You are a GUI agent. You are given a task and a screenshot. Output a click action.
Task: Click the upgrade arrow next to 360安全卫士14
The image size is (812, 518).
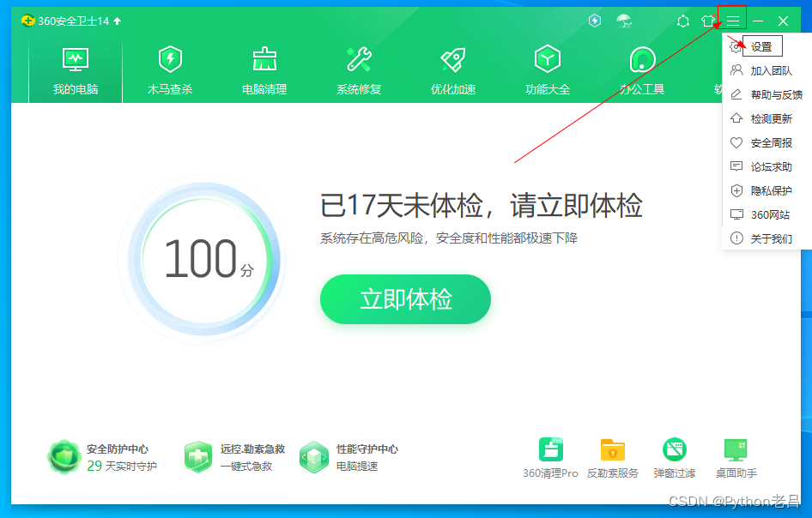[x=118, y=21]
